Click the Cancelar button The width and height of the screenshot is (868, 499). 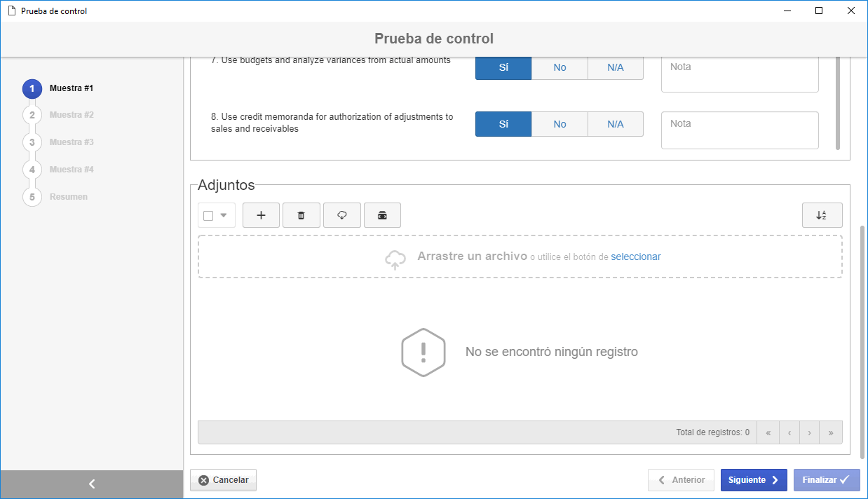tap(224, 480)
